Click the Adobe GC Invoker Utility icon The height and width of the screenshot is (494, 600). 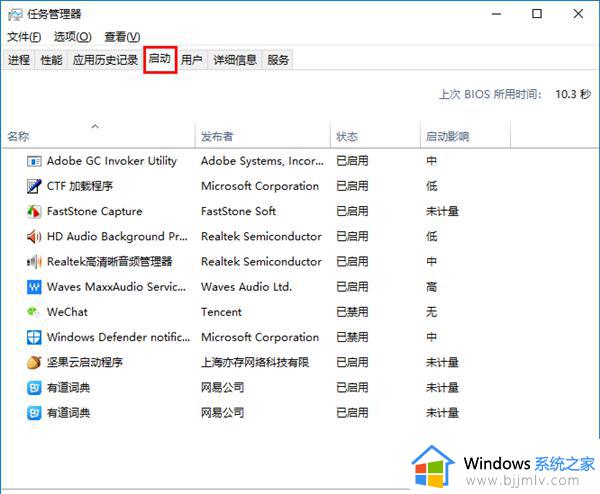pos(34,161)
